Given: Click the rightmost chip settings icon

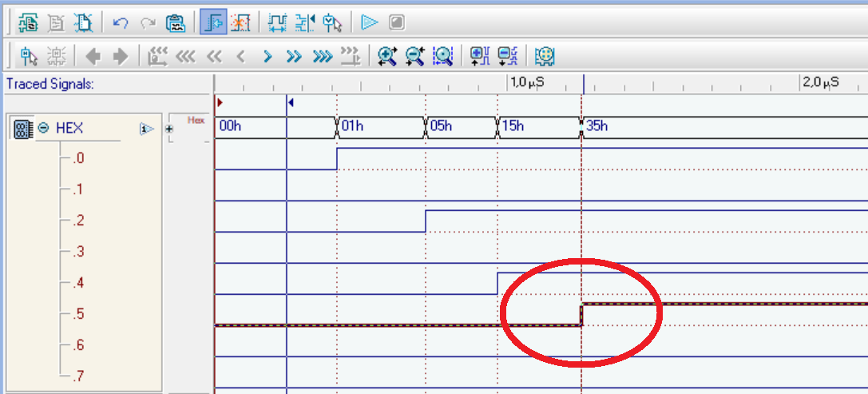Looking at the screenshot, I should click(x=545, y=56).
